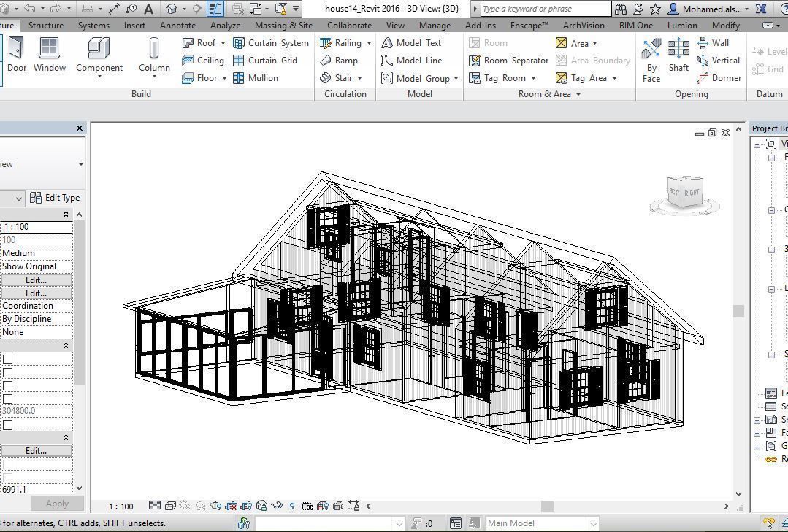Switch to the Structure ribbon tab
The width and height of the screenshot is (788, 532).
[x=46, y=25]
